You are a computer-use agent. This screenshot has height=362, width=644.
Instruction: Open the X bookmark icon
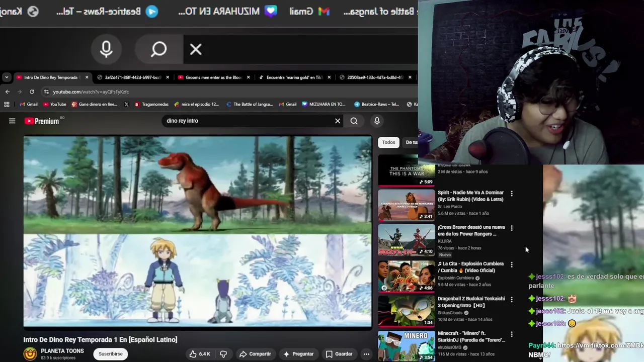(126, 104)
